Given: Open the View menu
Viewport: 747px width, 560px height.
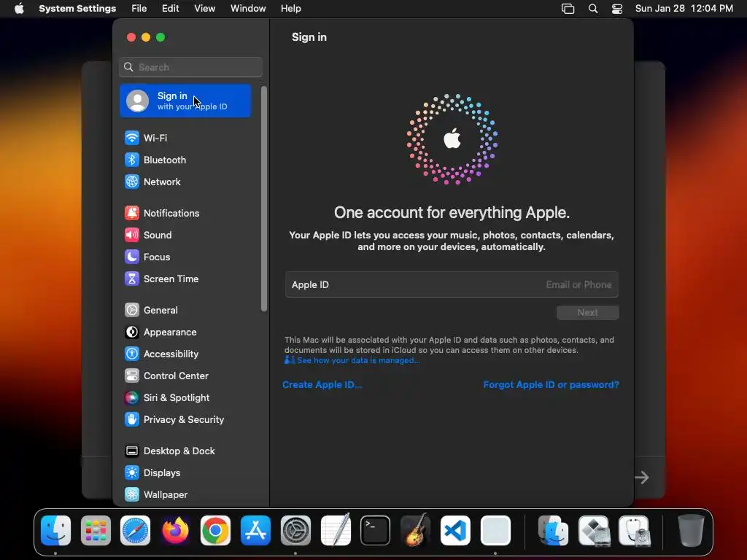Looking at the screenshot, I should [x=204, y=9].
